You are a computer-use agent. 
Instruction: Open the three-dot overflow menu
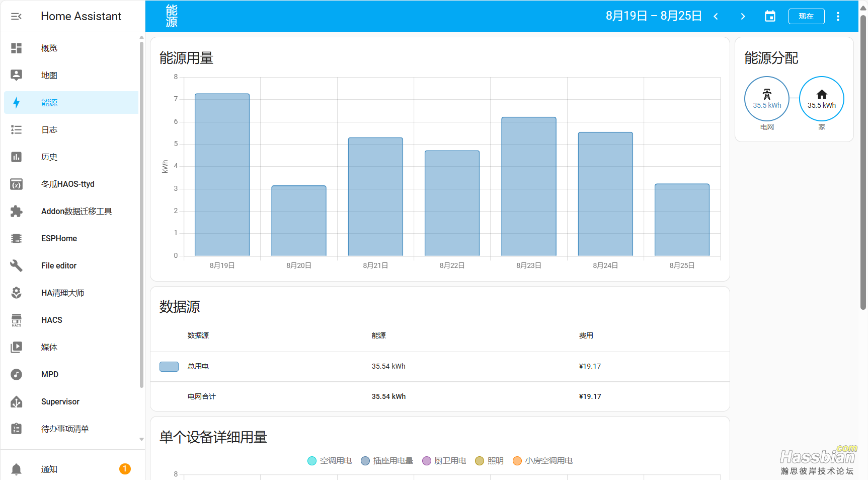coord(838,16)
